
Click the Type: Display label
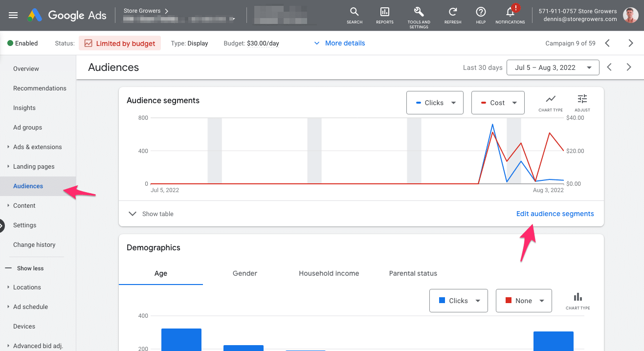coord(189,43)
